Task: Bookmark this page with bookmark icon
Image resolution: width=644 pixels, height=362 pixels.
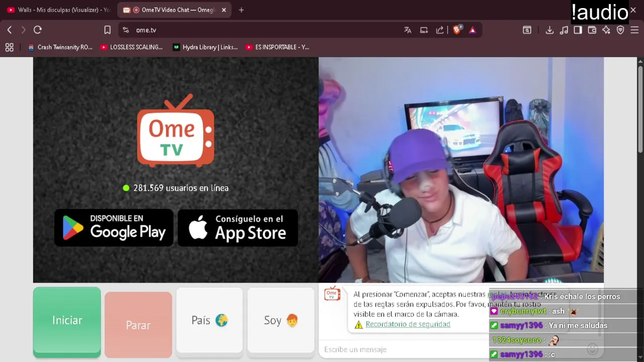Action: (107, 30)
